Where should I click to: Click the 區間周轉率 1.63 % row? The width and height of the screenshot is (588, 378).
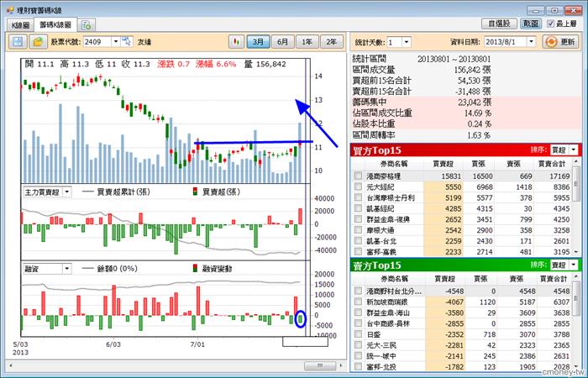pyautogui.click(x=465, y=135)
